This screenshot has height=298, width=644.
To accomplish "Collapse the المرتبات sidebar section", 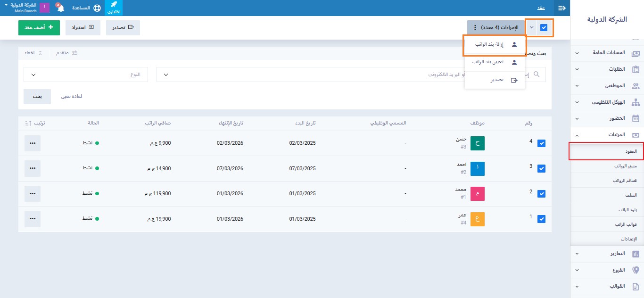I will click(577, 135).
